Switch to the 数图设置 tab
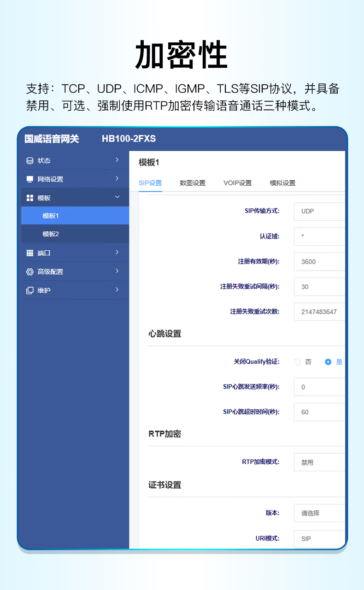Screen dimensions: 364x590 193,183
